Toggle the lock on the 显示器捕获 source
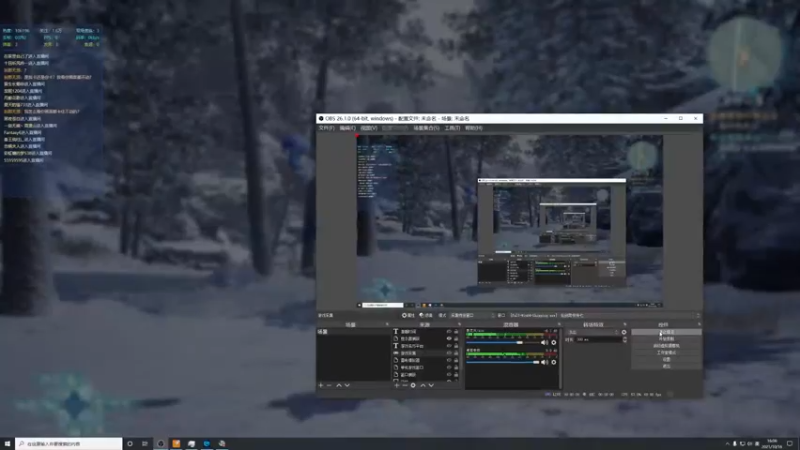Screen dimensions: 800x450 pos(456,339)
